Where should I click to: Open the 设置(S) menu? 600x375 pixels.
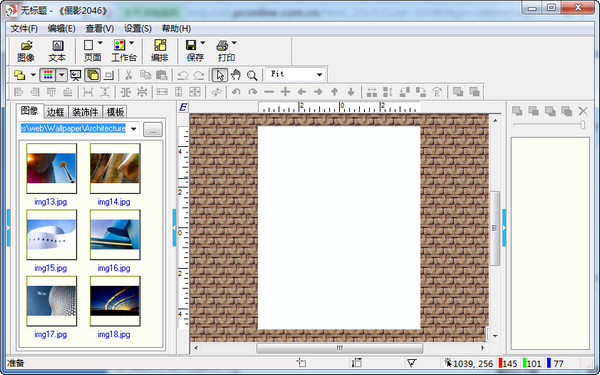tap(138, 29)
